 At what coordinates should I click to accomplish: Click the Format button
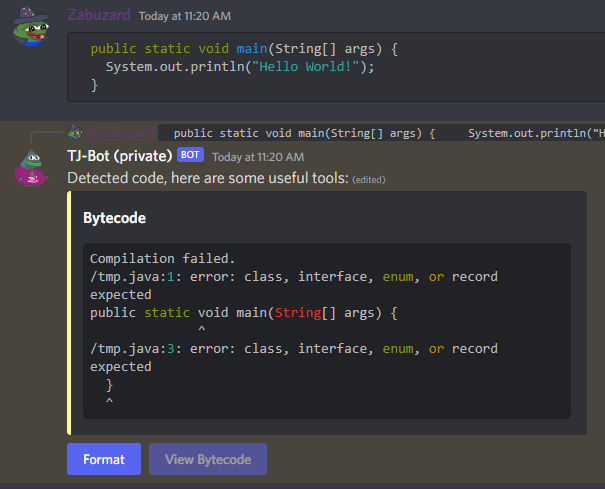click(x=104, y=459)
